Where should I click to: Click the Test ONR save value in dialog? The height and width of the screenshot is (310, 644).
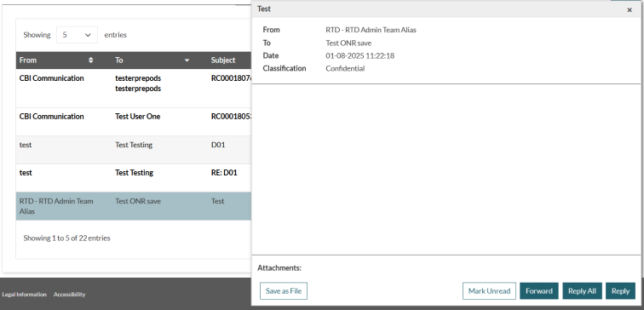[348, 43]
